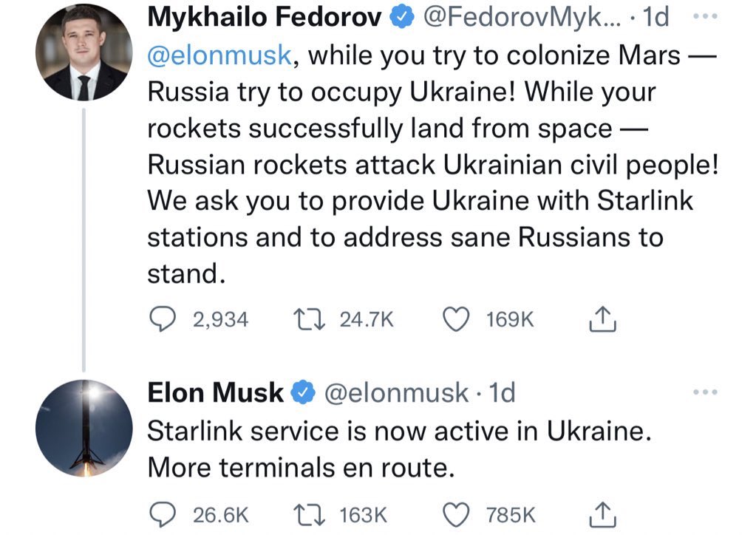
Task: Open more options on Fedorov's tweet
Action: pyautogui.click(x=707, y=17)
